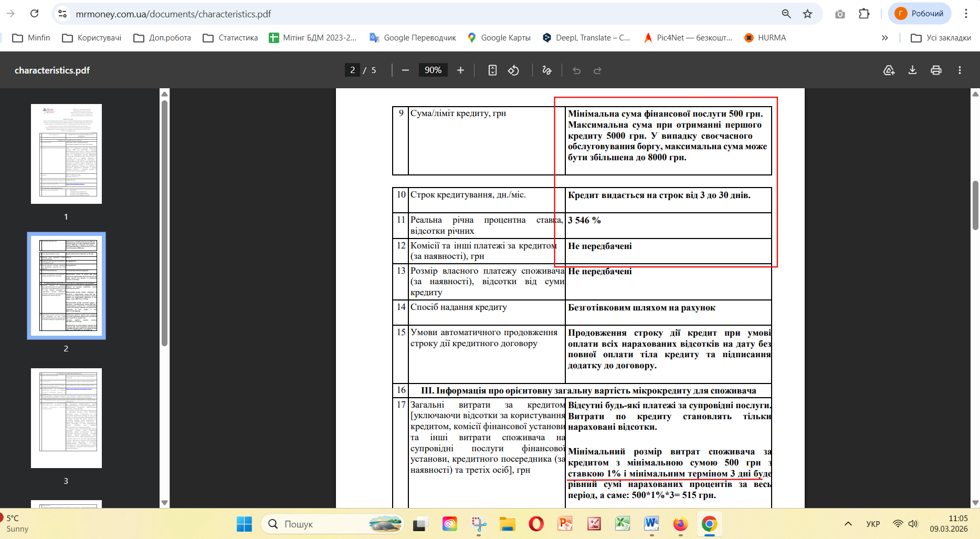Open the Extensions puzzle icon
Image resolution: width=980 pixels, height=539 pixels.
(864, 14)
